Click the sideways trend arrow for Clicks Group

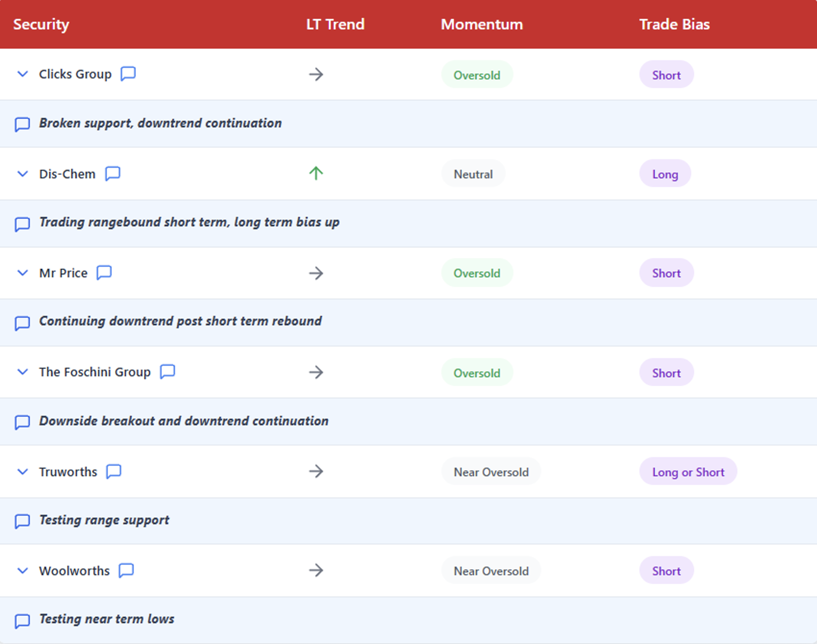pyautogui.click(x=316, y=74)
